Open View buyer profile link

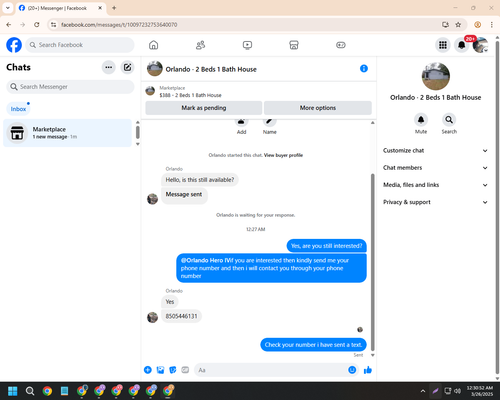pos(283,155)
